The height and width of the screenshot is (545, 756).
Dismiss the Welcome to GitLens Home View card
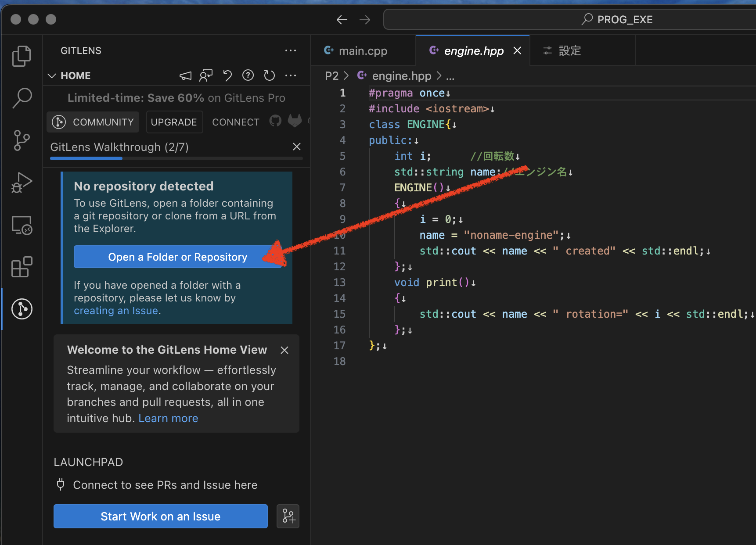[x=284, y=350]
